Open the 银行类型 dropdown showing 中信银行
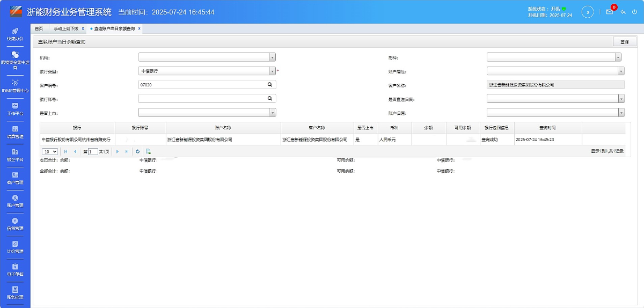644x308 pixels. [272, 71]
